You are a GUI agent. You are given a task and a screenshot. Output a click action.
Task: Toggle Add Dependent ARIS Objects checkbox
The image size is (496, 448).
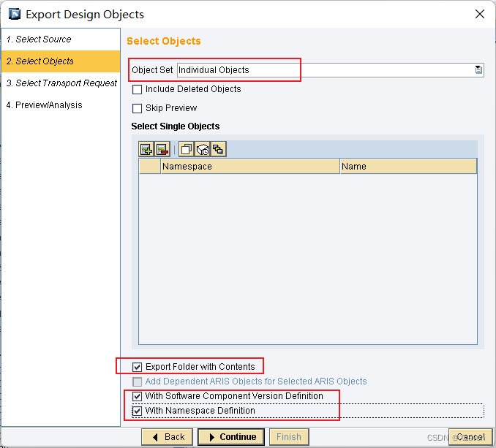[x=137, y=382]
